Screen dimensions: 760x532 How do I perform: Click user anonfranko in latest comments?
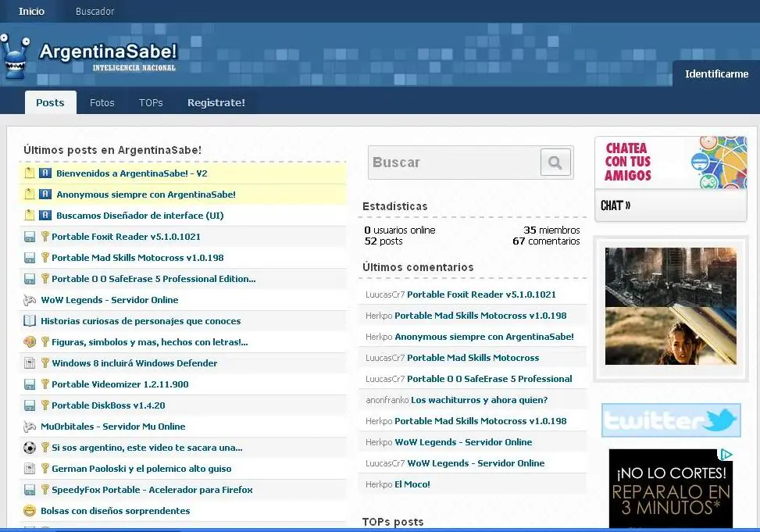[387, 400]
